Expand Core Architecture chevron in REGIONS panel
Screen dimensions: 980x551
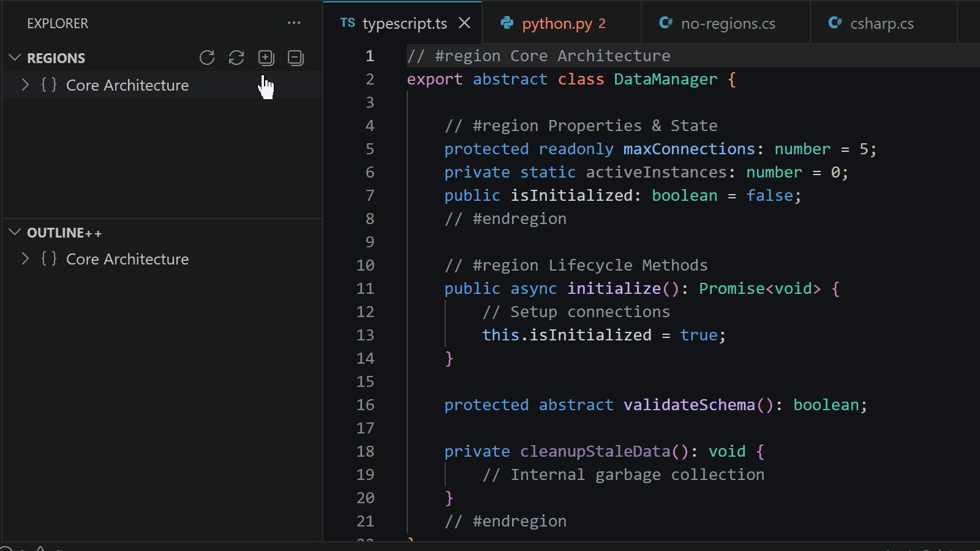tap(25, 84)
